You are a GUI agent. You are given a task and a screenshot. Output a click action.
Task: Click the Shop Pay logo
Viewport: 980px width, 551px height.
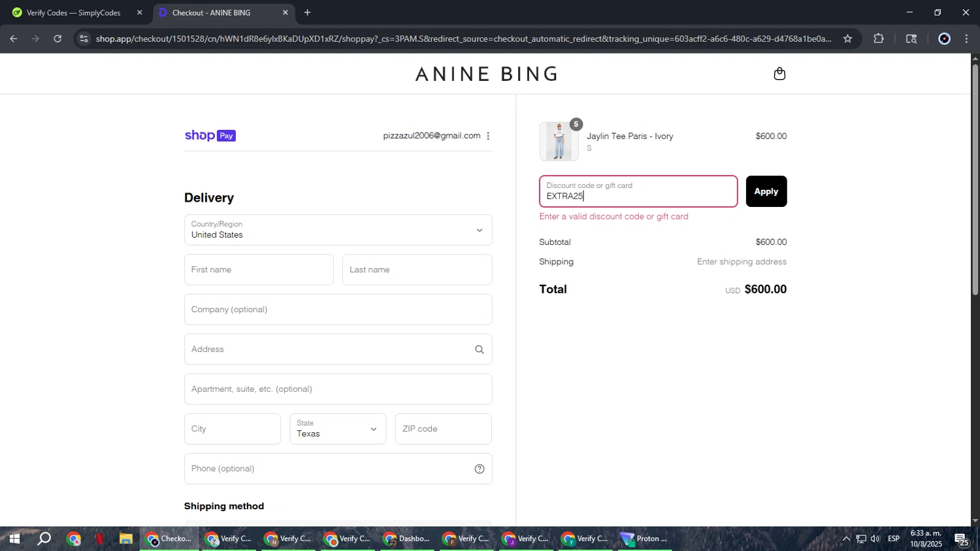(210, 136)
